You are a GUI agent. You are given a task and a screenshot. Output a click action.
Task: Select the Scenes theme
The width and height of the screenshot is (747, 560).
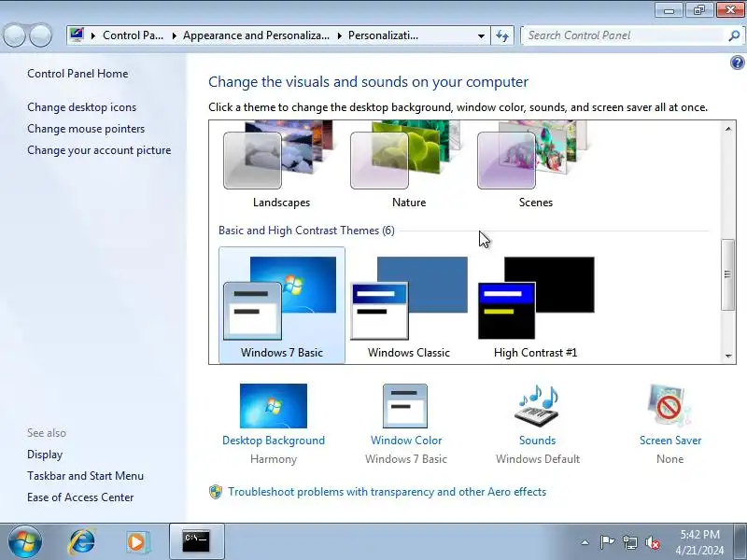pos(535,165)
